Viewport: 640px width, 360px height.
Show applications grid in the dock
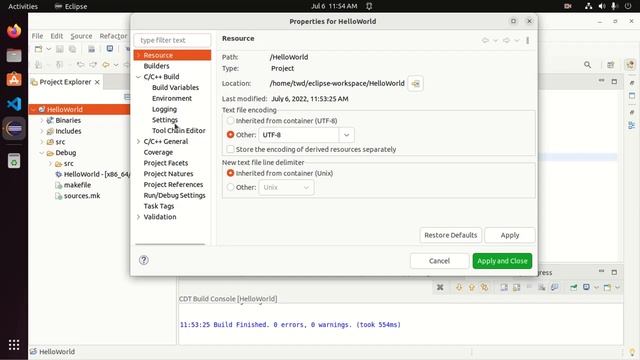click(x=14, y=345)
